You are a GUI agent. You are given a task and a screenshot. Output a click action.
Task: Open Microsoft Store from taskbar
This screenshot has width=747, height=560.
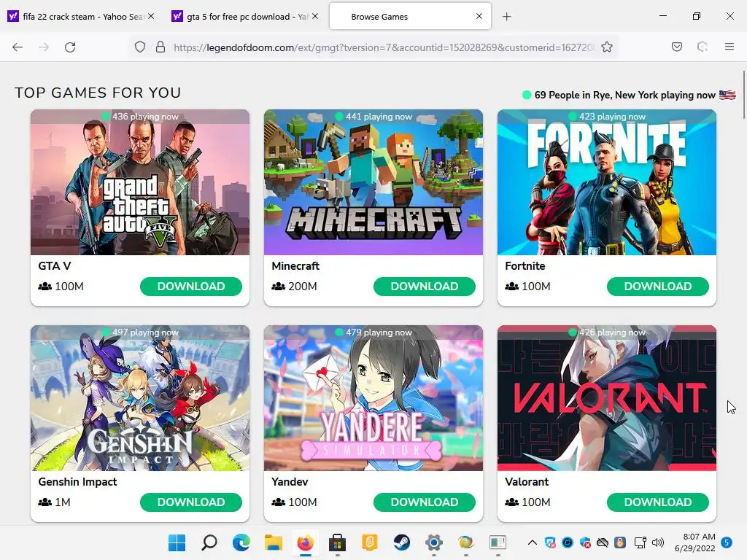337,542
